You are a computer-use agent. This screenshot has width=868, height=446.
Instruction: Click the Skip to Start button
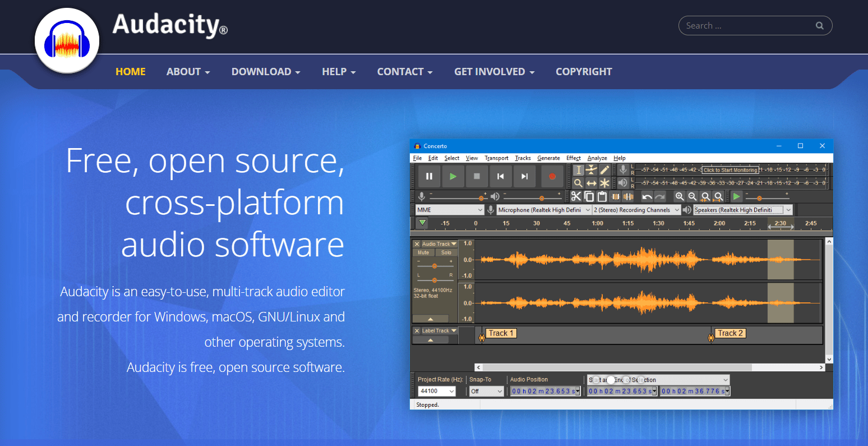pos(501,176)
